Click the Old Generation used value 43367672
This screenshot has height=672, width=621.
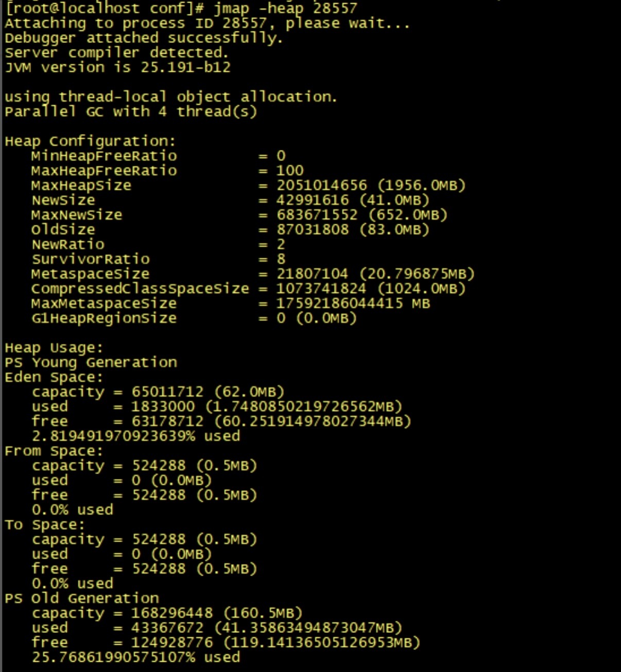tap(167, 628)
